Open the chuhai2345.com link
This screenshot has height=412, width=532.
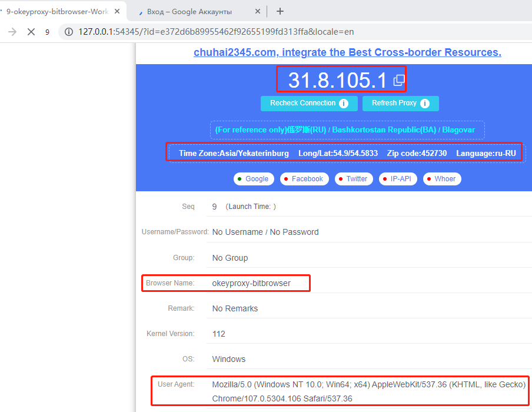(x=347, y=52)
